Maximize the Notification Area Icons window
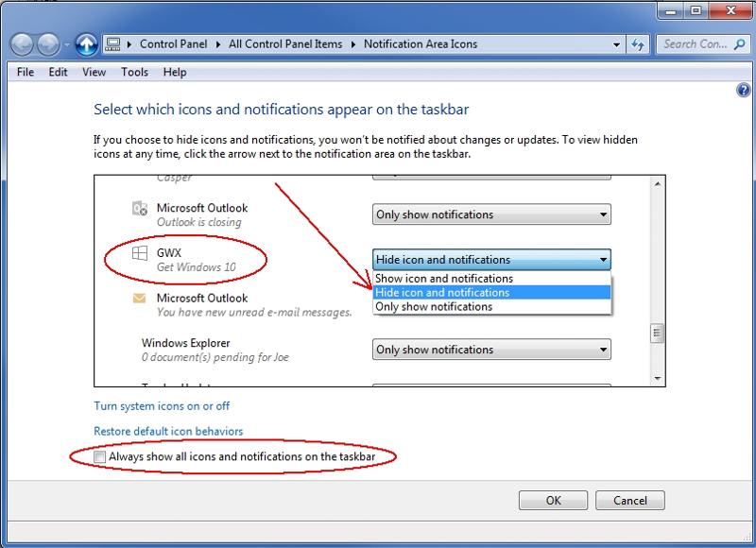756x548 pixels. pyautogui.click(x=696, y=10)
